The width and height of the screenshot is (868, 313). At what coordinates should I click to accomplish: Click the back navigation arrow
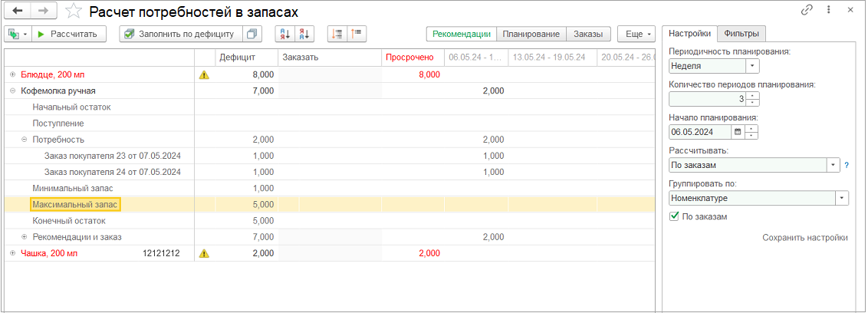tap(18, 11)
